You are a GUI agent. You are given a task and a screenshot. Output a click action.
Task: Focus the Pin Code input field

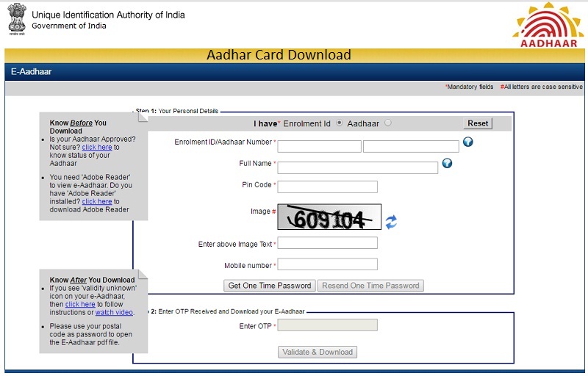(327, 187)
